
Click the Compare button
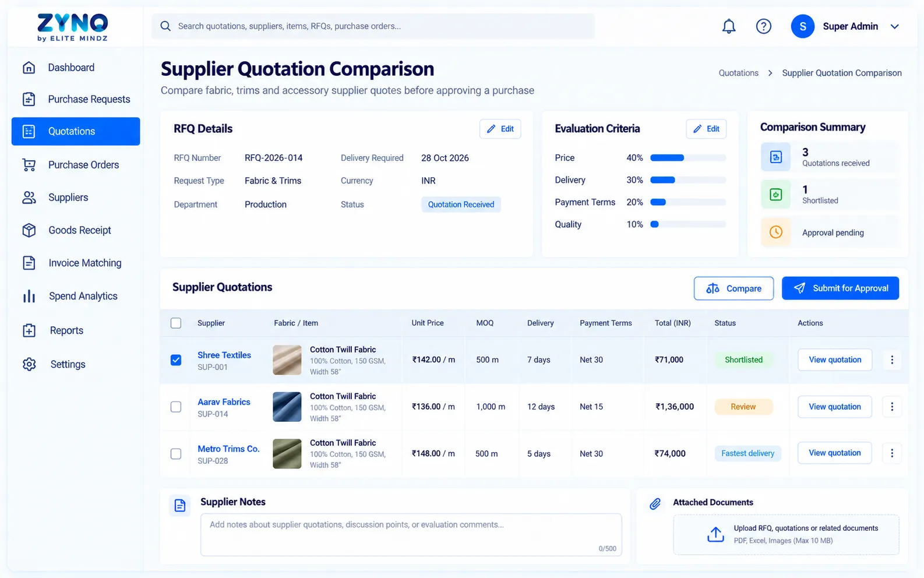733,288
